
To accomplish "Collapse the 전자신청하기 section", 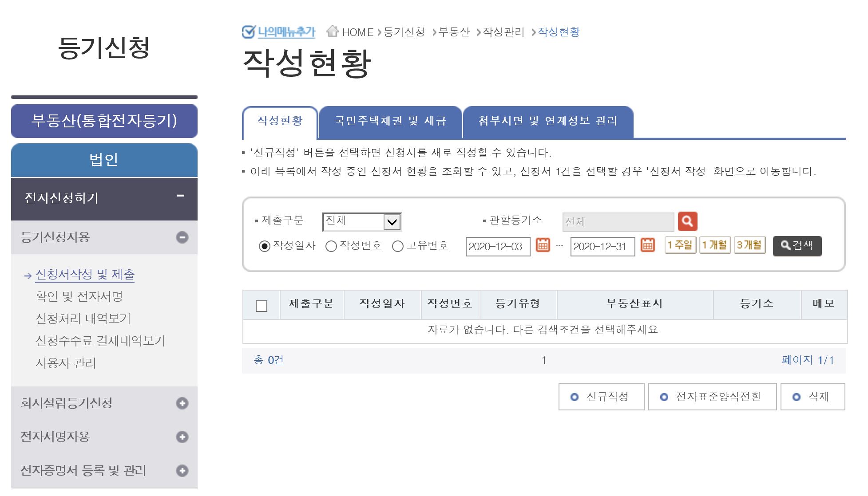I will (x=180, y=196).
